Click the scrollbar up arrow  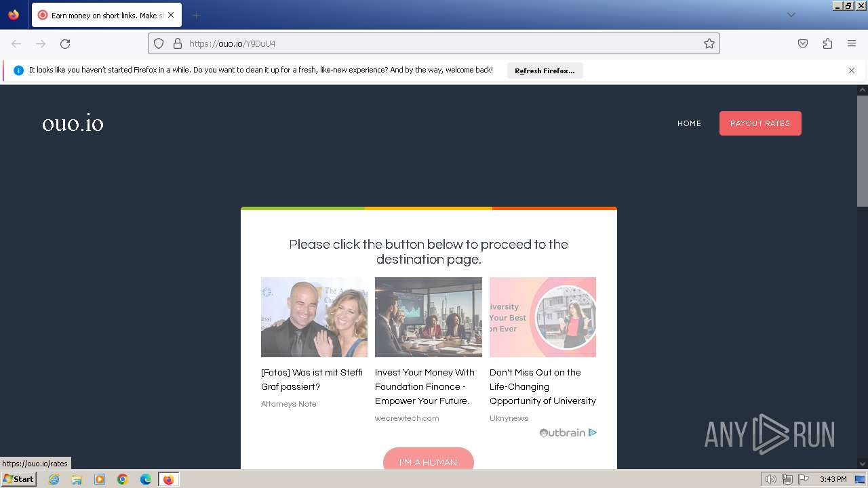pos(863,89)
